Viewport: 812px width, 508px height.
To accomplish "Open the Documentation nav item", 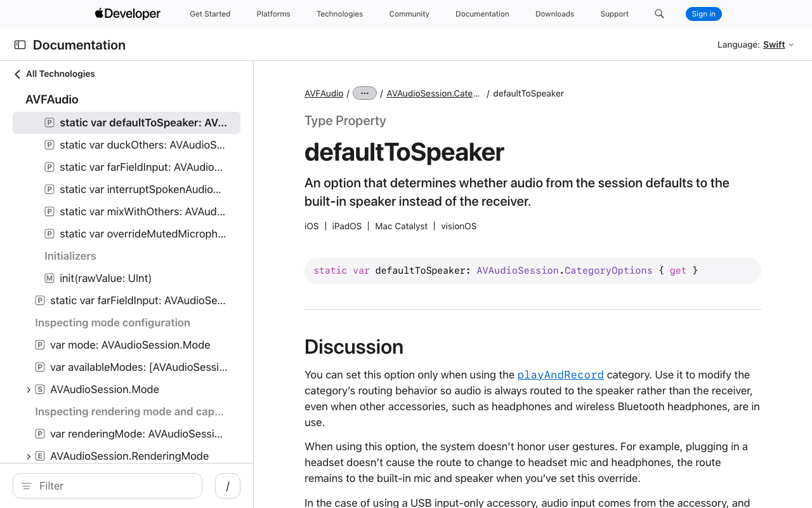I will point(482,13).
